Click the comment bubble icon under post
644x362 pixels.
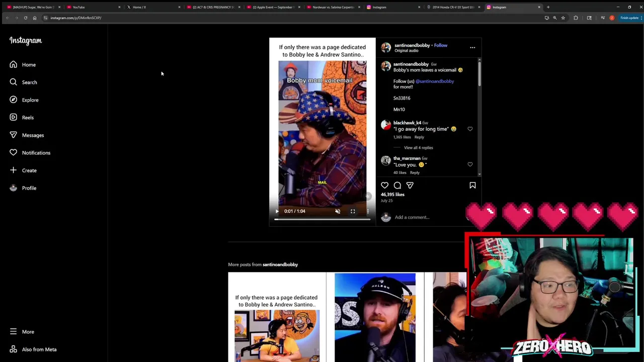click(397, 186)
